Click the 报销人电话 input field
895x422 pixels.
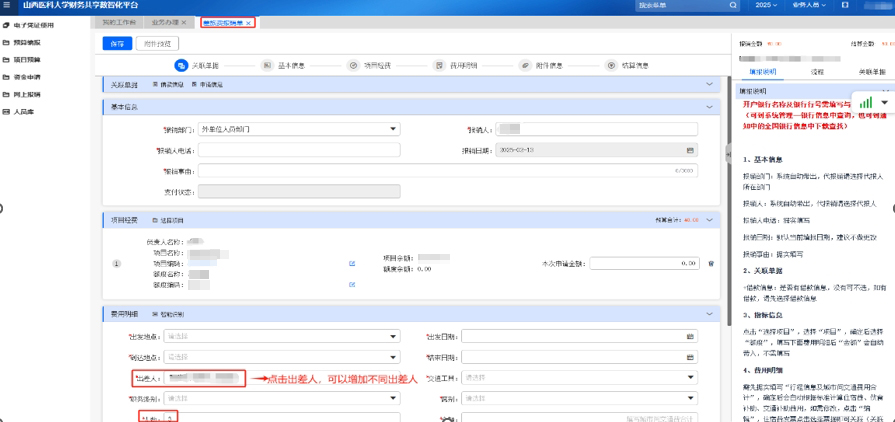pos(299,150)
